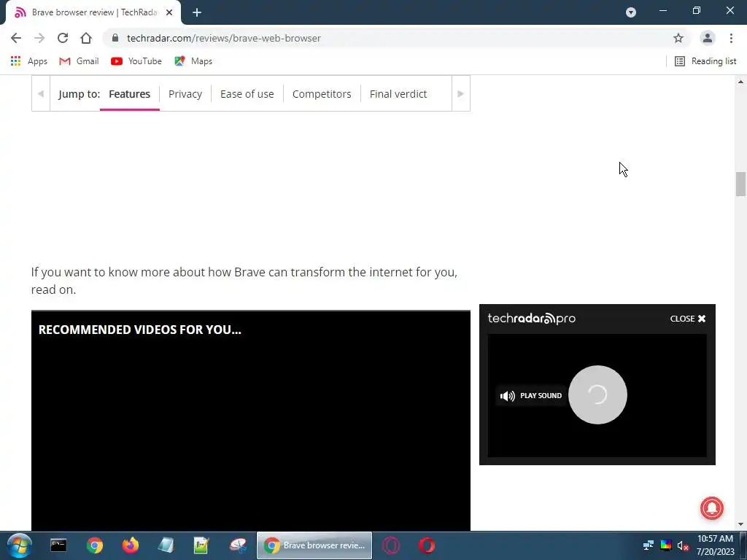
Task: Click the recommended videos player
Action: point(251,421)
